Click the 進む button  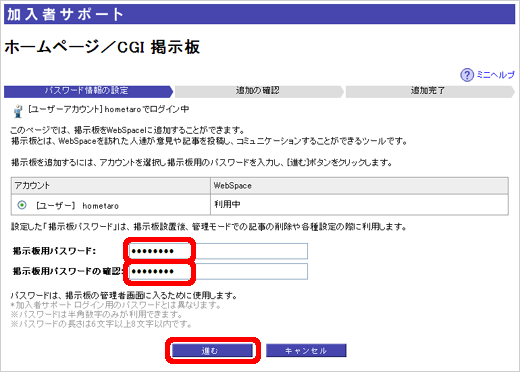click(212, 350)
